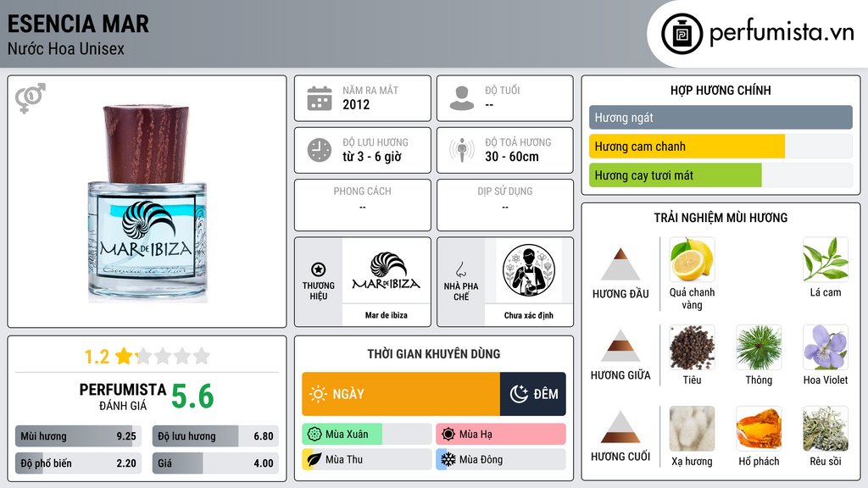
Task: Click the Hương cam chanh accord bar
Action: (x=721, y=147)
